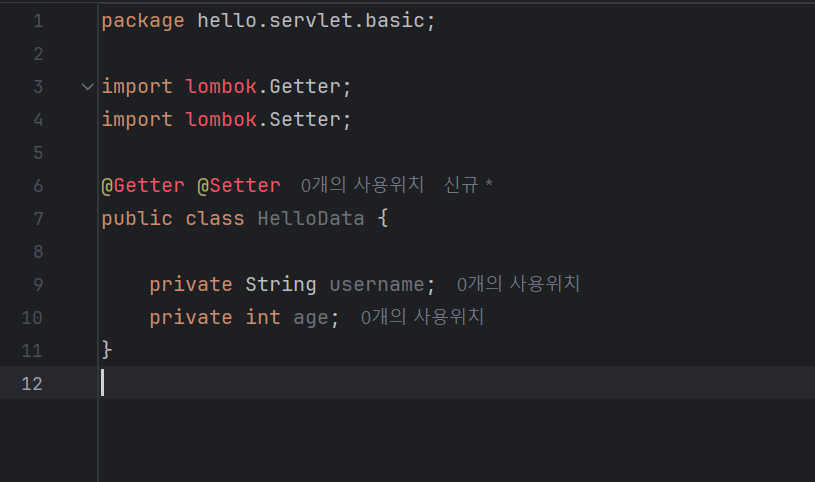Viewport: 815px width, 482px height.
Task: Click the 신규 * author hint
Action: [x=468, y=185]
